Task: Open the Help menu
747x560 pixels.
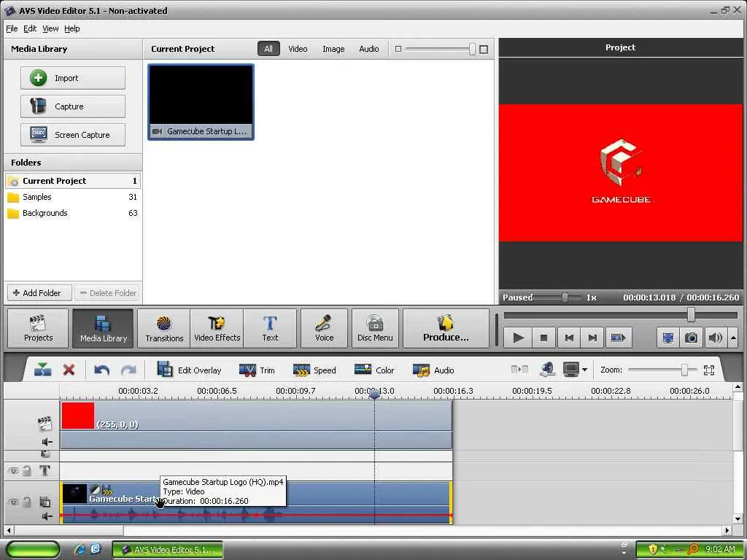Action: (72, 28)
